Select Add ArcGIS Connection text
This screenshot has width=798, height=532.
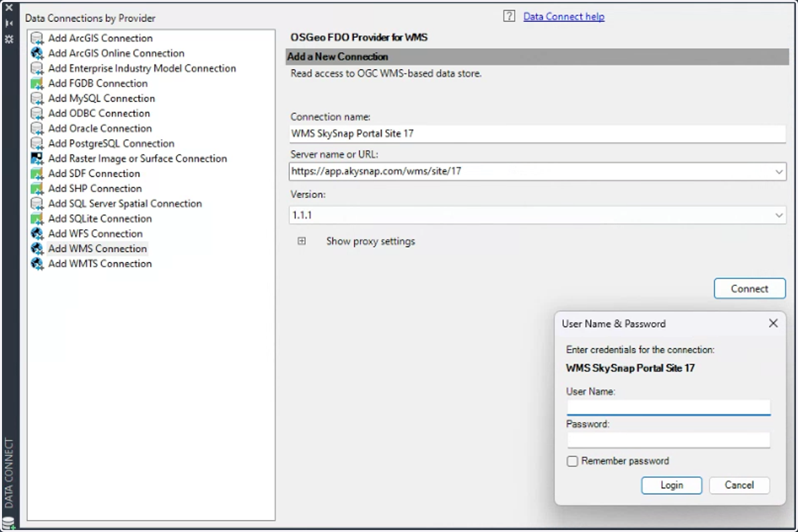tap(100, 39)
